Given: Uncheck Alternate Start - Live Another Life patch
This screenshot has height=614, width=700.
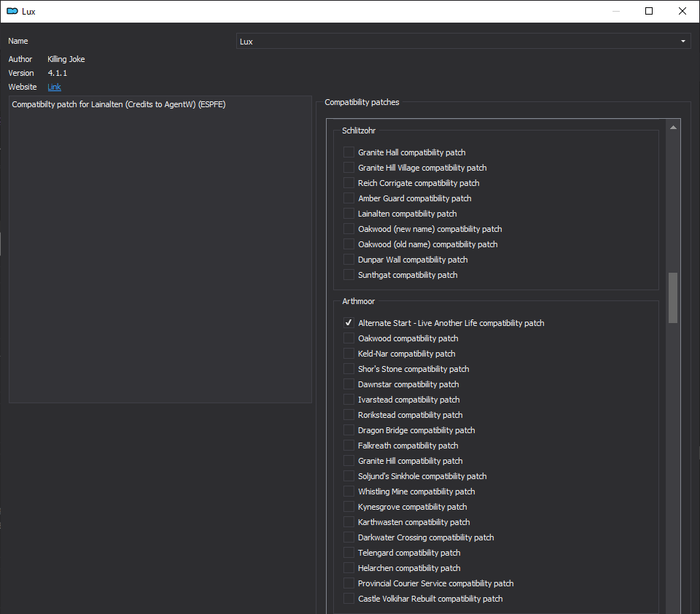Looking at the screenshot, I should click(349, 323).
